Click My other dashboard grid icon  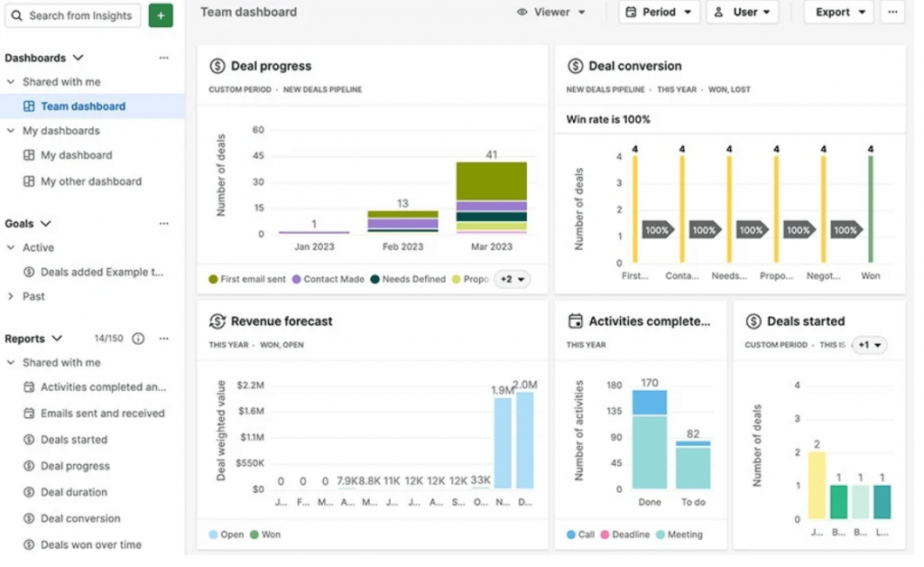tap(28, 181)
